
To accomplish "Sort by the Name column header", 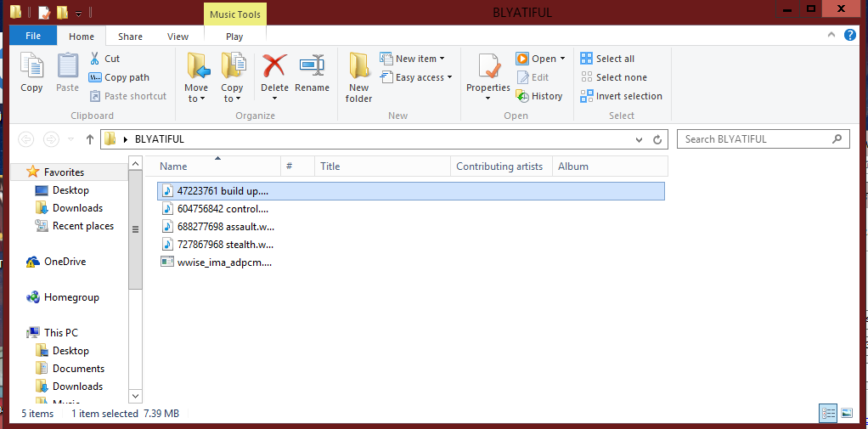I will [217, 166].
